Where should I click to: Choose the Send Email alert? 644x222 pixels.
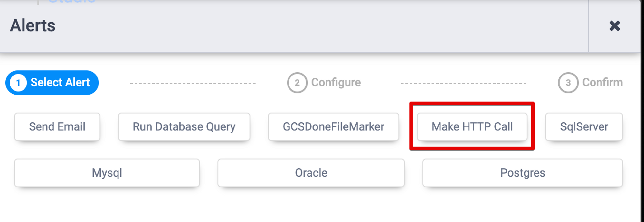tap(57, 127)
